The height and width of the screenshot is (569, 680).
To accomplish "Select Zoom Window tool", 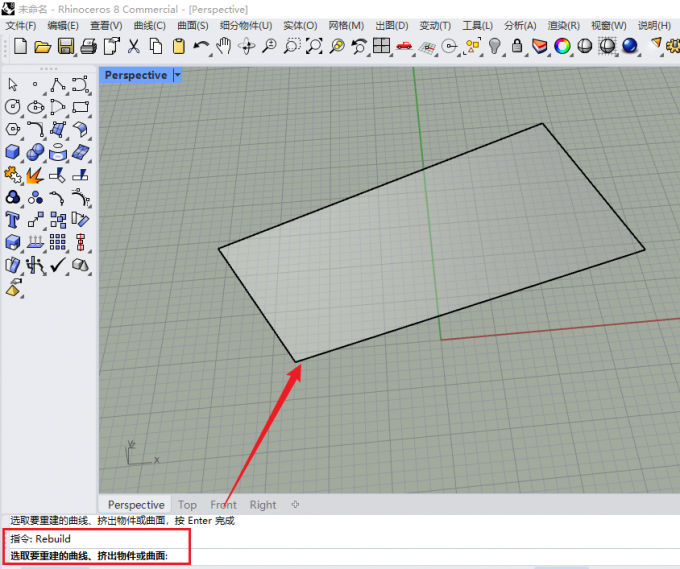I will point(292,46).
